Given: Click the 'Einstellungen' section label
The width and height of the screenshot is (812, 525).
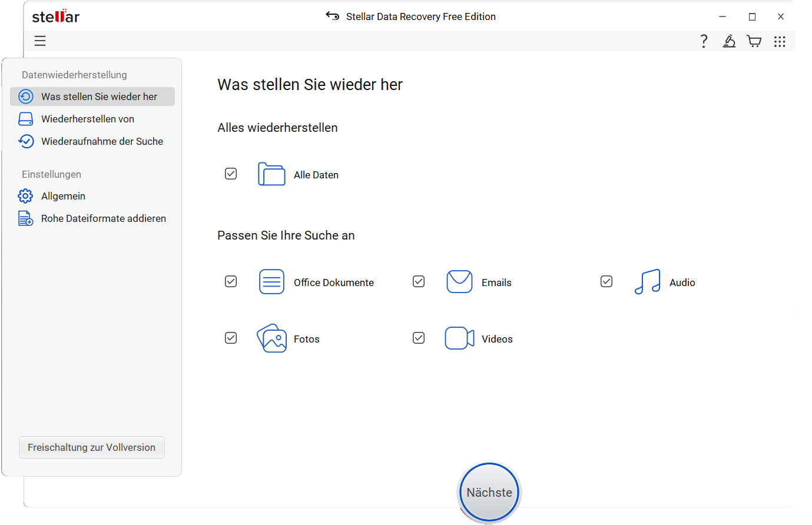Looking at the screenshot, I should click(51, 174).
